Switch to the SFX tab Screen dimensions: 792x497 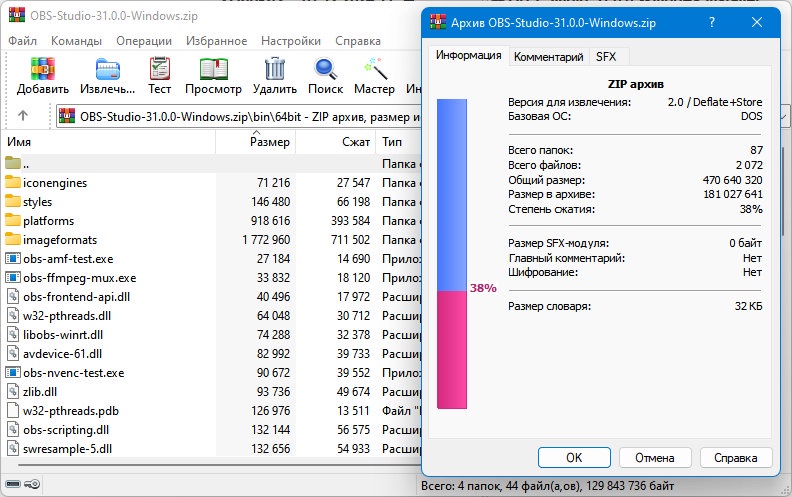[x=606, y=57]
